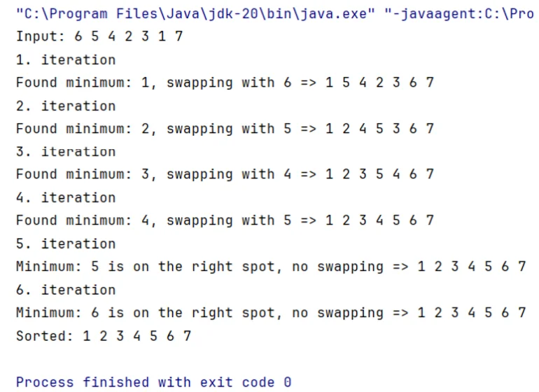Click the "6. iteration" line

(x=66, y=290)
